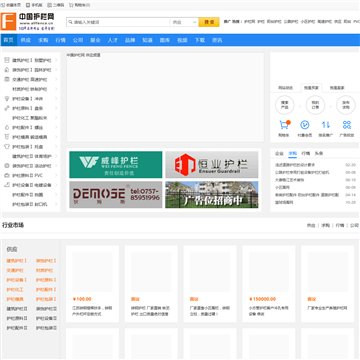The width and height of the screenshot is (360, 360).
Task: Click the icon beside 护栏设备 II 电镀设备
Action: [7, 185]
